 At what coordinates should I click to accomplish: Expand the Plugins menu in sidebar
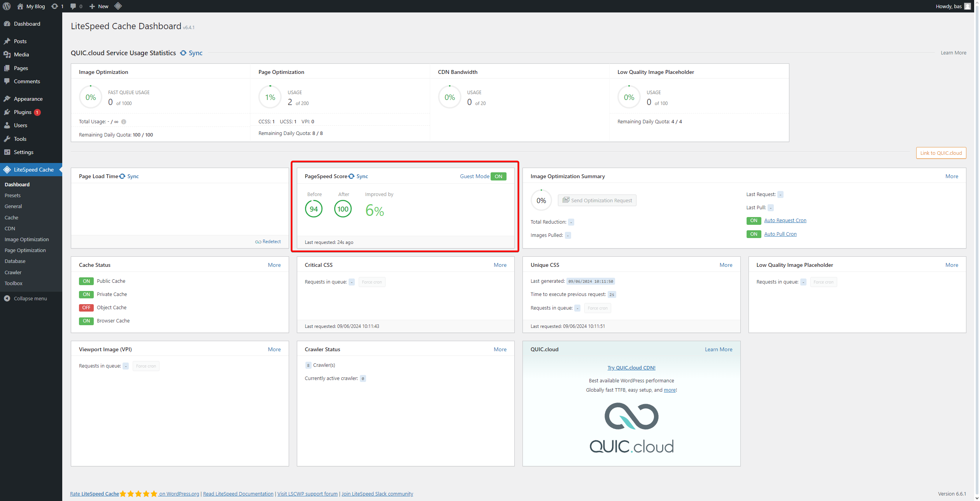click(23, 112)
